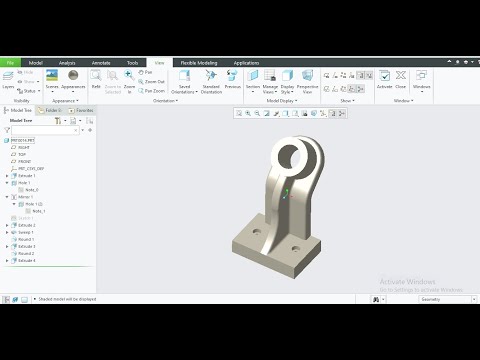
Task: Clear the Model Tree search box
Action: tap(76, 130)
